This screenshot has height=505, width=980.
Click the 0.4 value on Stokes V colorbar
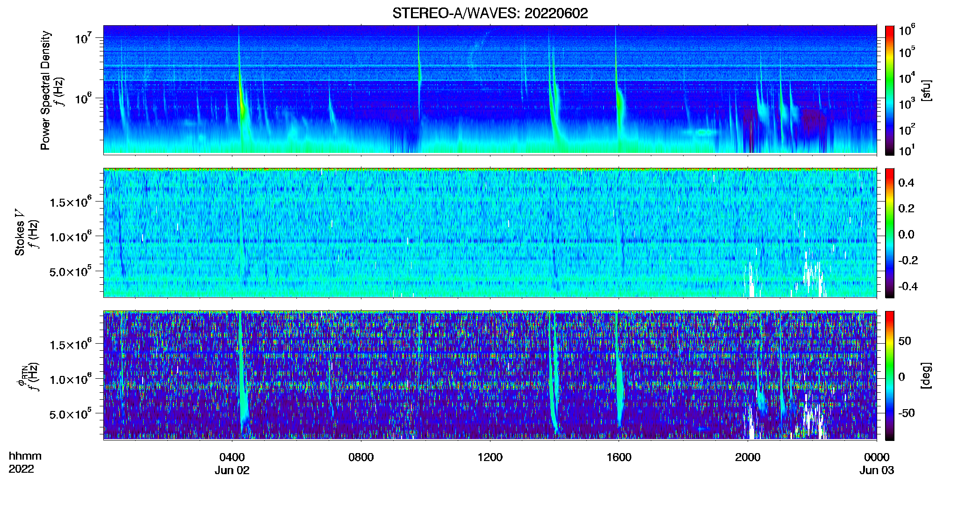tap(906, 183)
